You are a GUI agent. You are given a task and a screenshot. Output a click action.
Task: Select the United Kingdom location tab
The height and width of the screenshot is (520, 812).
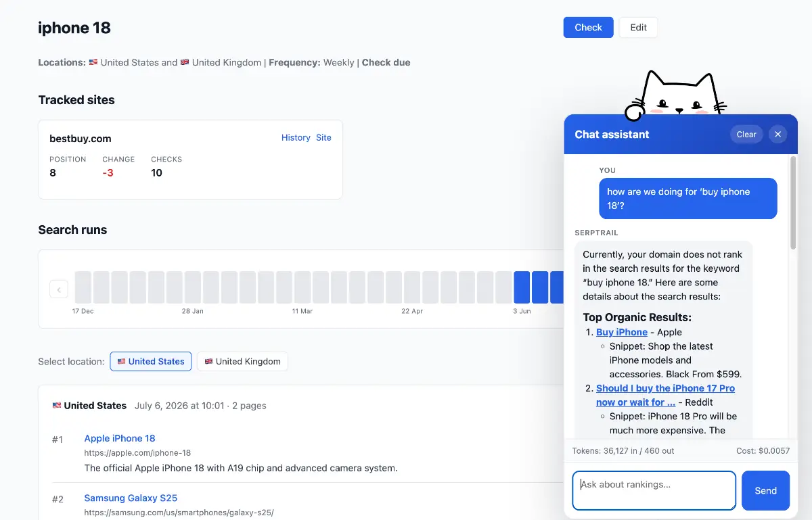pyautogui.click(x=242, y=361)
